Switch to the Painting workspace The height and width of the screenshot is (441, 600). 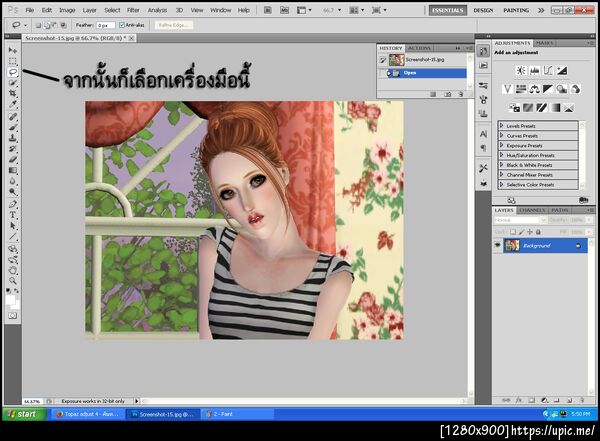[x=516, y=10]
